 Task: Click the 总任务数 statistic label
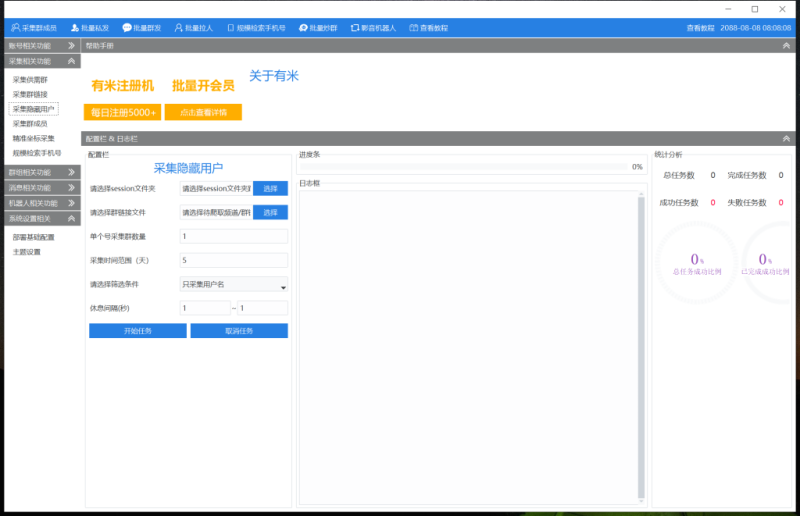(679, 176)
